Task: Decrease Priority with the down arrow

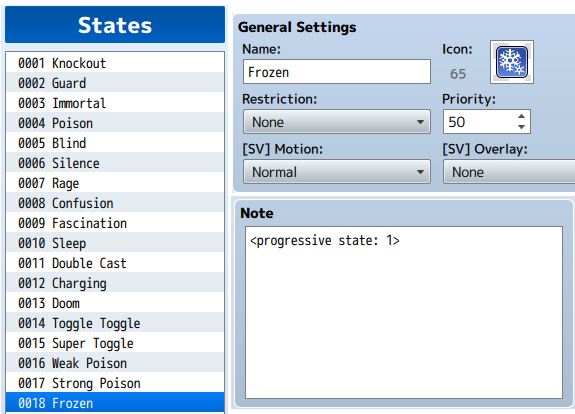Action: click(521, 127)
